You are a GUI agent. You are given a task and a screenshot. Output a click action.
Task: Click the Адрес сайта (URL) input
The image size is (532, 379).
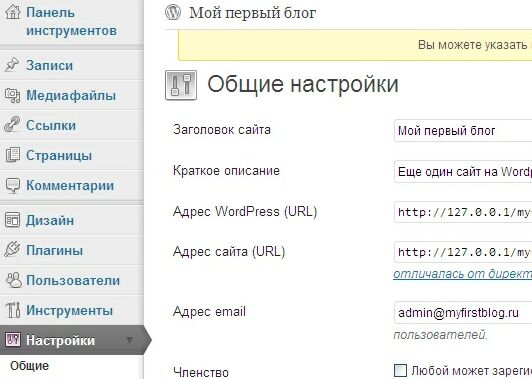point(463,252)
